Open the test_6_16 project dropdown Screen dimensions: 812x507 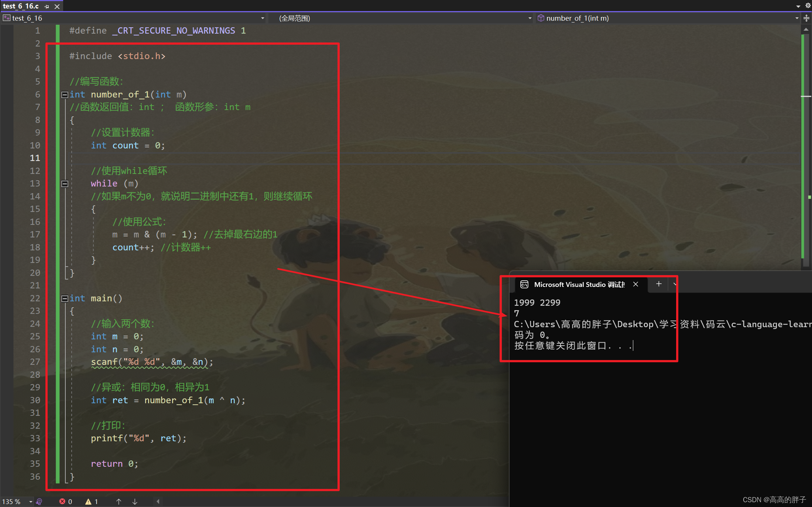134,18
